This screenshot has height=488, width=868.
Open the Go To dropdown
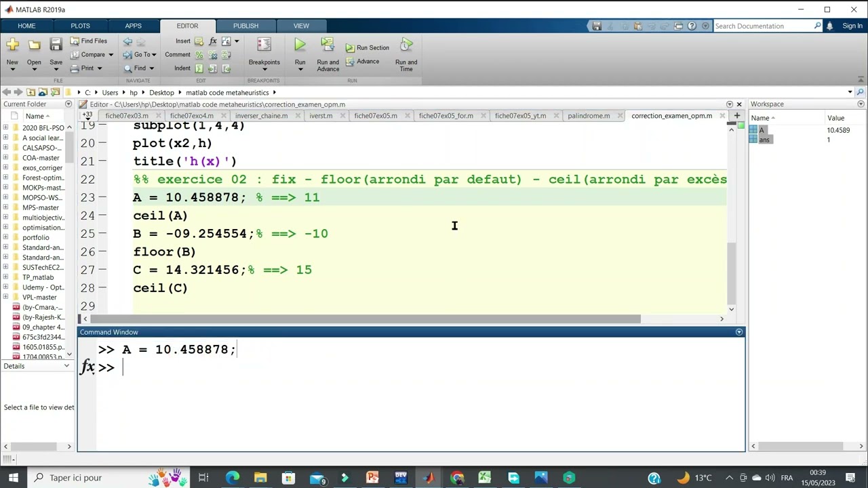[x=154, y=55]
